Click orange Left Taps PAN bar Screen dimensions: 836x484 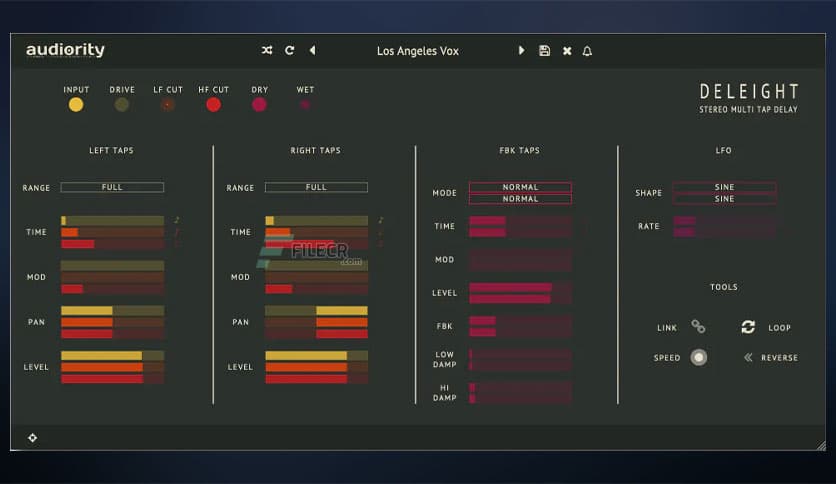(112, 322)
